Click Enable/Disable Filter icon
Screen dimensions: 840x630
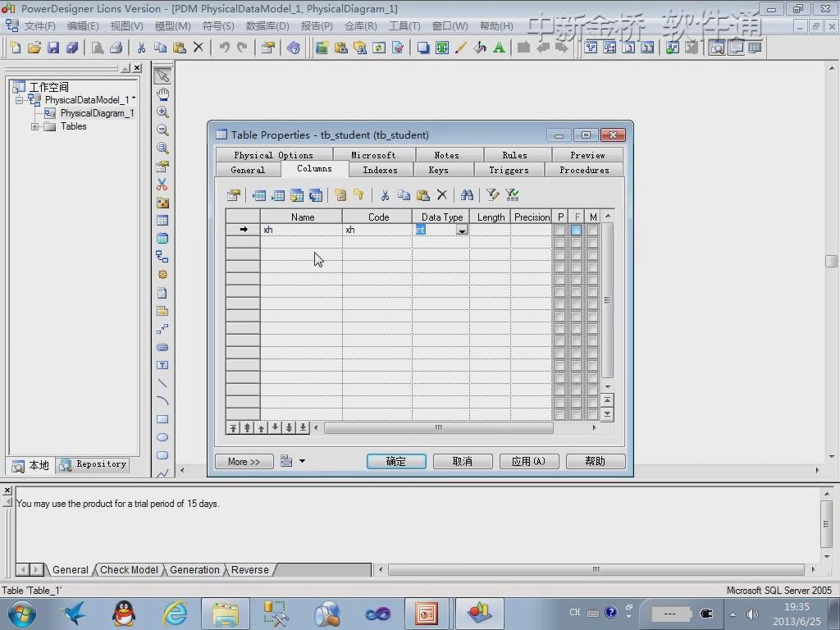[x=512, y=195]
